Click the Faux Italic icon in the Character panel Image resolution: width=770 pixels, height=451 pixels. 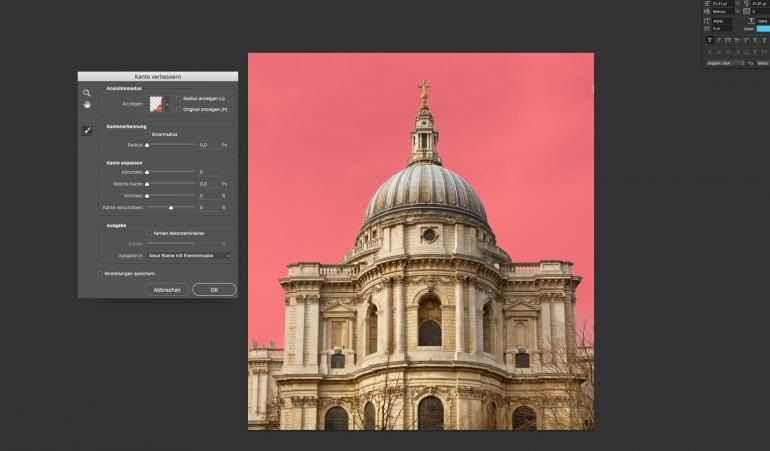(718, 40)
